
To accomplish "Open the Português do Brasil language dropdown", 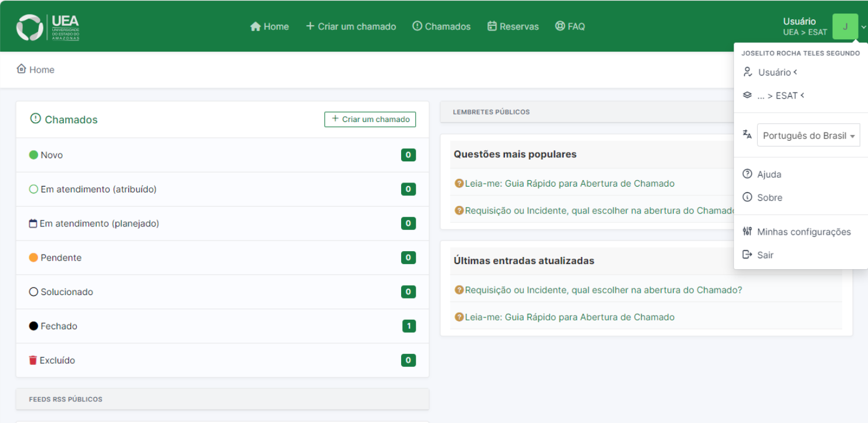I will pyautogui.click(x=808, y=136).
